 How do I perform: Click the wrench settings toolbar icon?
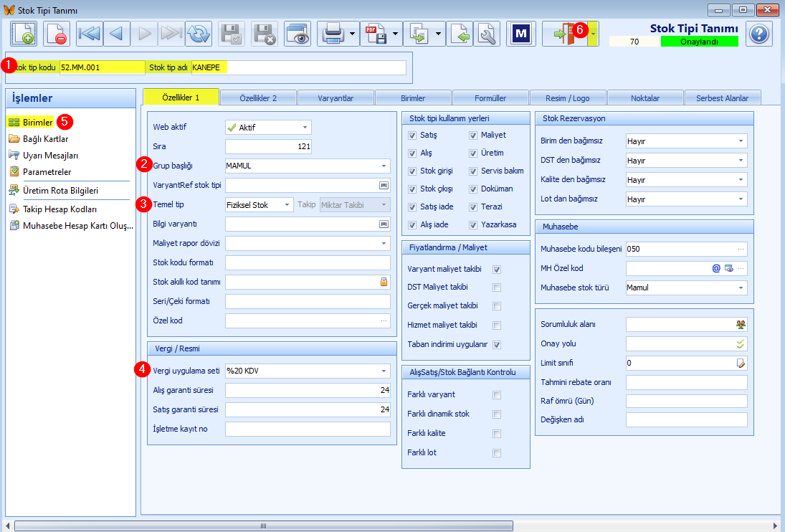(487, 34)
